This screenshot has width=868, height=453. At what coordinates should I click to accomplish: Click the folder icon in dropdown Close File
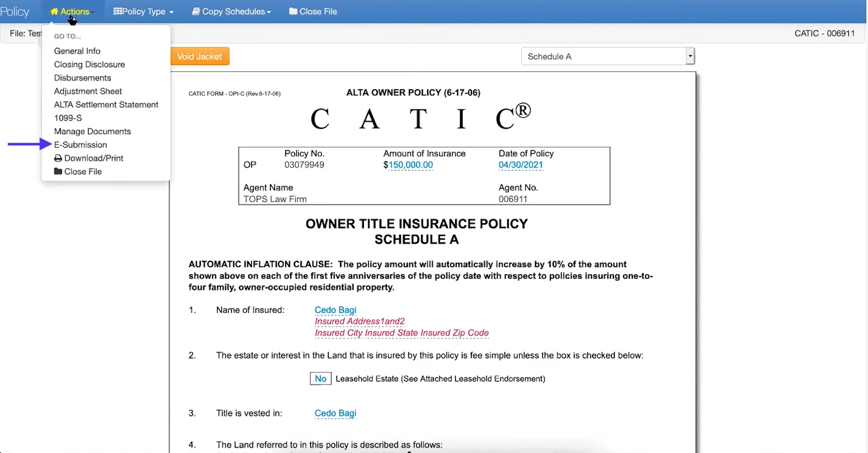58,171
